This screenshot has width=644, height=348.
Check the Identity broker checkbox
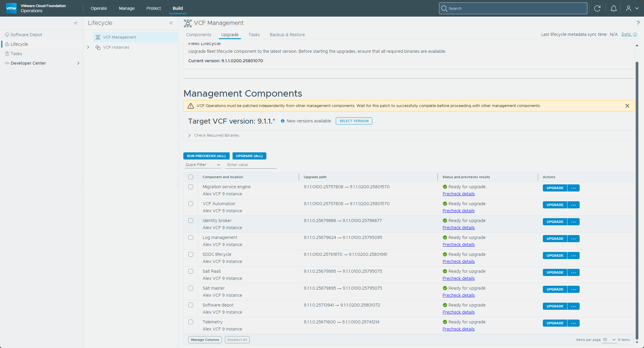(x=191, y=221)
